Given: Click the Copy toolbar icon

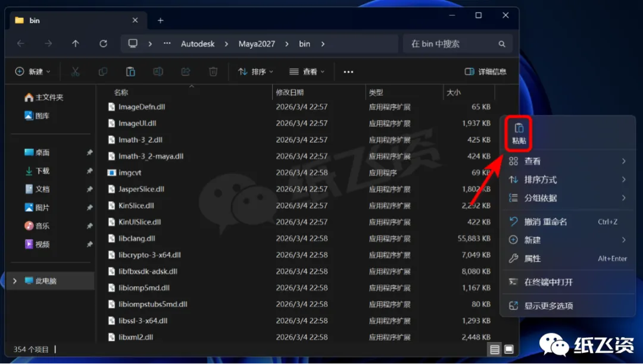Looking at the screenshot, I should 103,71.
